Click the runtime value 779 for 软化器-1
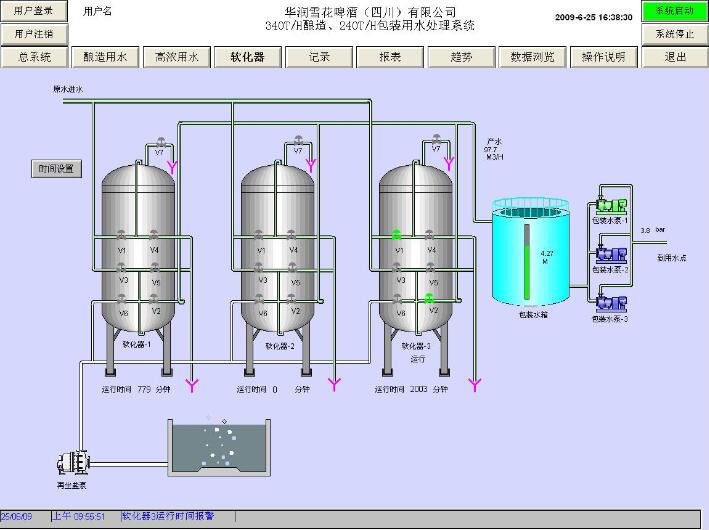This screenshot has height=530, width=709. click(x=144, y=389)
